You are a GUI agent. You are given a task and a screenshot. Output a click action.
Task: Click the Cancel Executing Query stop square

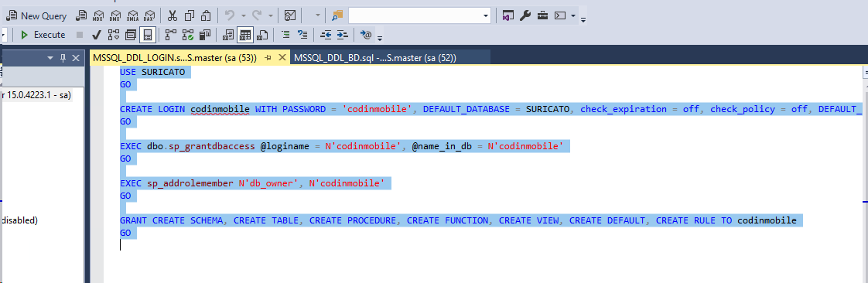pos(80,35)
